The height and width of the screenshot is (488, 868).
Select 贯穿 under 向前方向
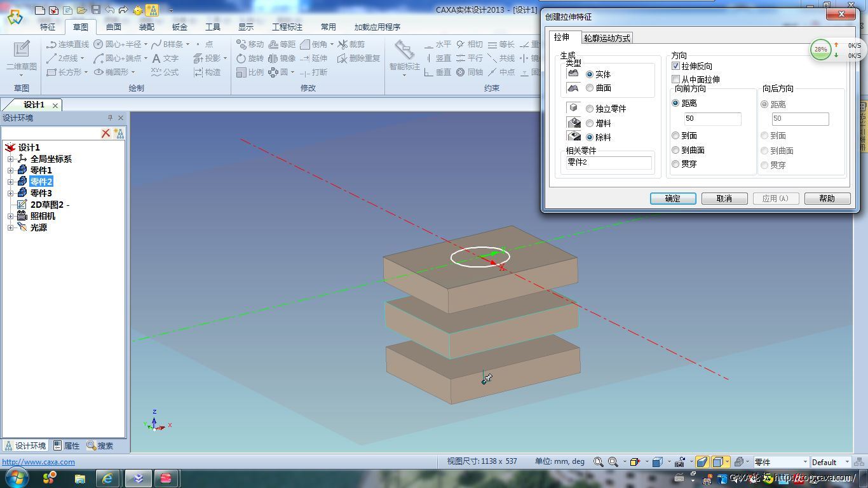click(x=675, y=164)
